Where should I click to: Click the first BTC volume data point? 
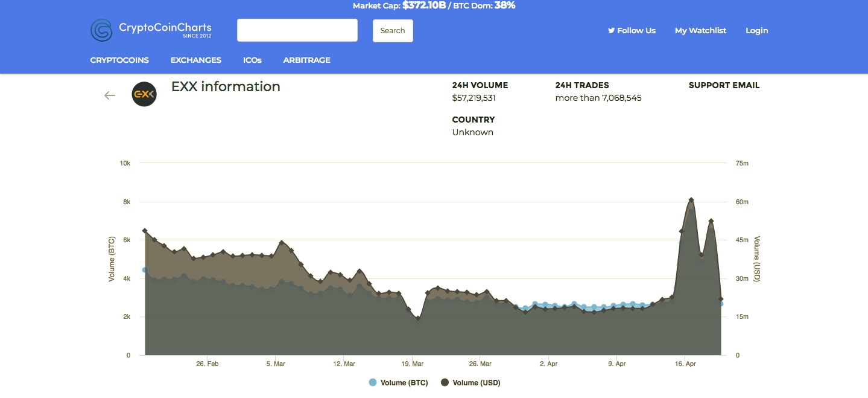(144, 270)
